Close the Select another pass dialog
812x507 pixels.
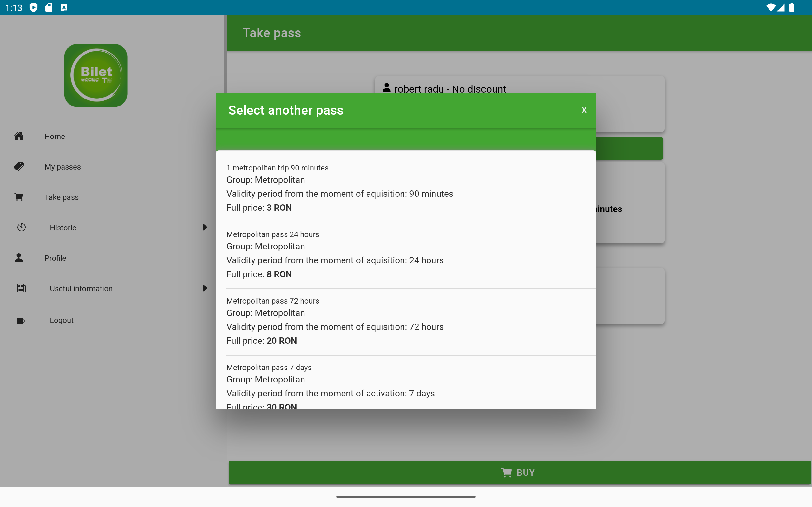coord(584,110)
